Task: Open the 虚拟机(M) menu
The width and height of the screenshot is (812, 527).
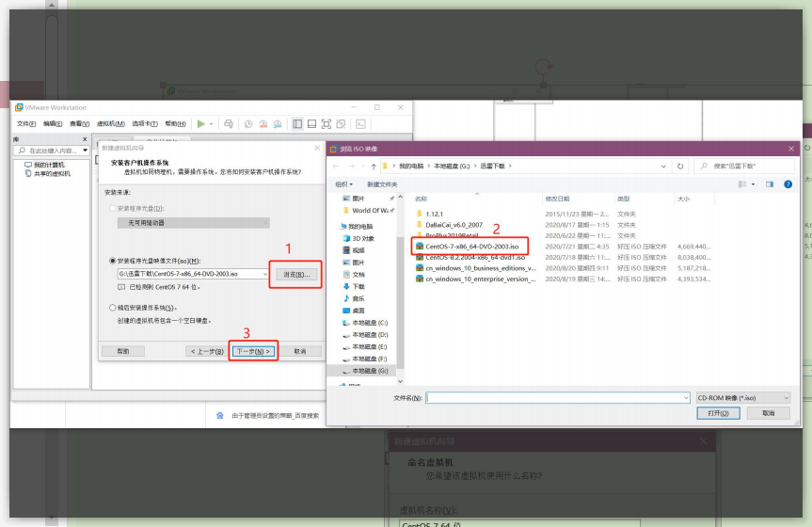Action: [x=110, y=124]
